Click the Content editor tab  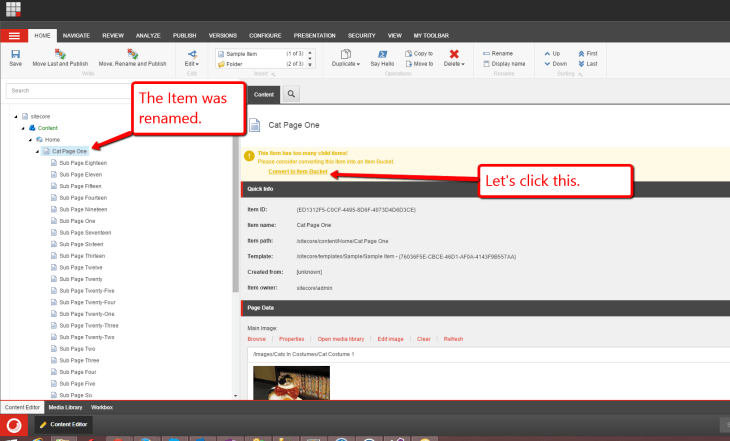click(x=264, y=95)
